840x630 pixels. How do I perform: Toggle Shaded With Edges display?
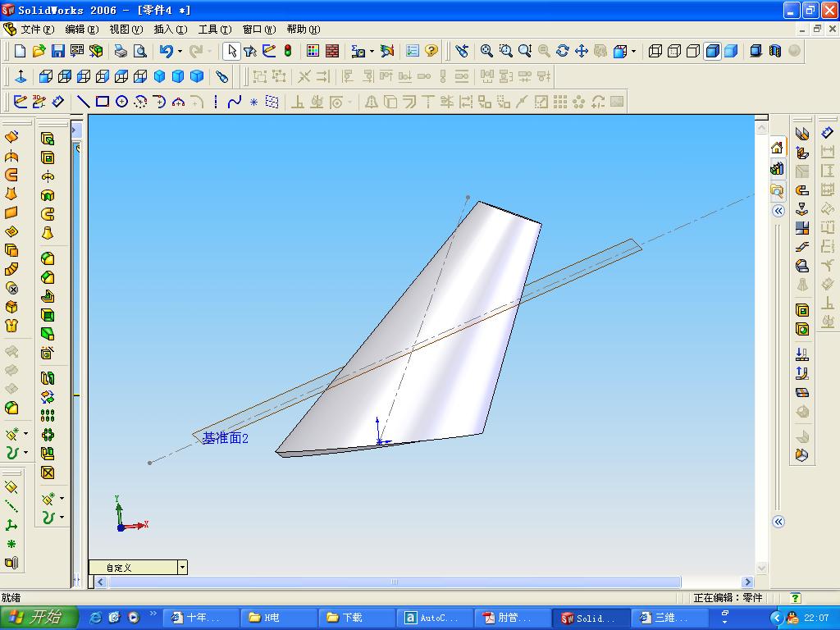(x=713, y=51)
